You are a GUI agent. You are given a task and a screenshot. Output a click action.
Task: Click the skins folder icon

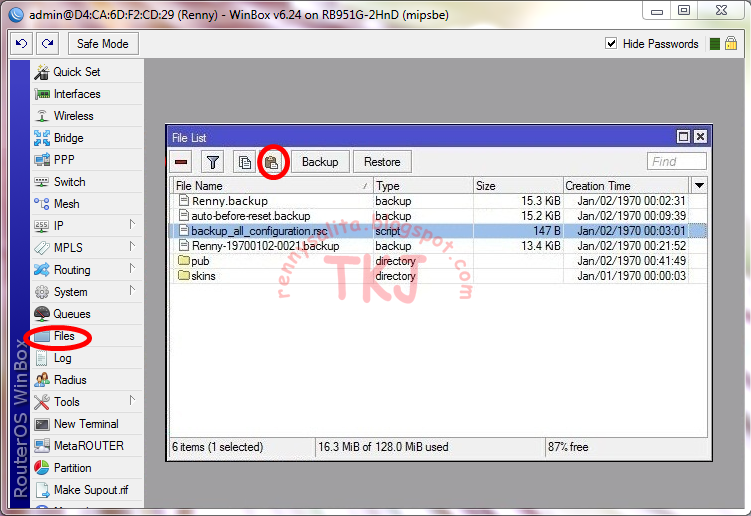point(183,275)
